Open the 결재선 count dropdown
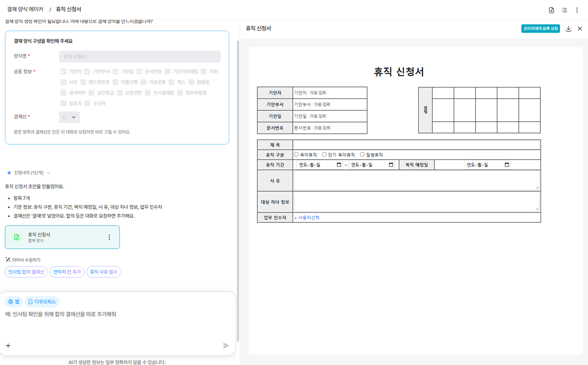This screenshot has width=588, height=365. pyautogui.click(x=69, y=117)
